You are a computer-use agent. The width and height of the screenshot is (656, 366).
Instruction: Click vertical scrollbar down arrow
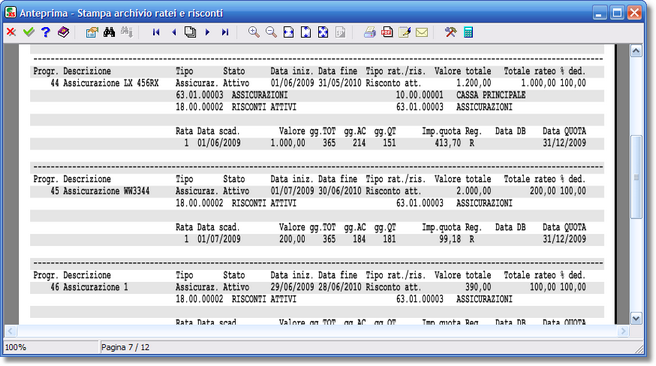(636, 318)
